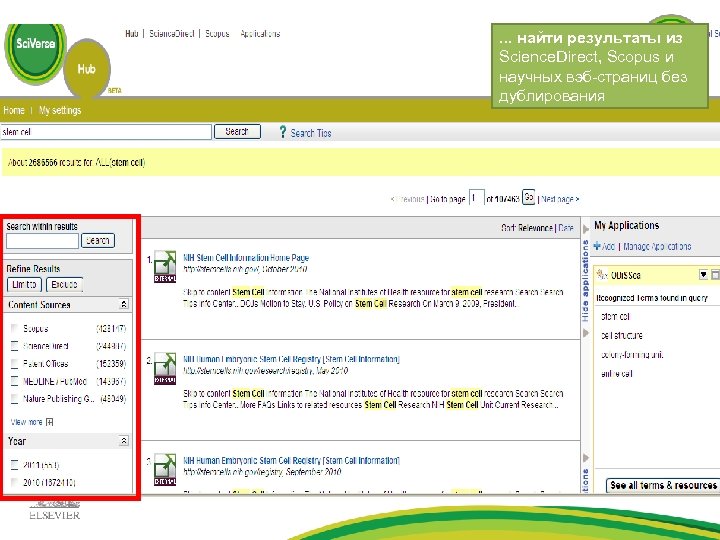
Task: Click the recognized term 'entire cell'
Action: tap(617, 374)
